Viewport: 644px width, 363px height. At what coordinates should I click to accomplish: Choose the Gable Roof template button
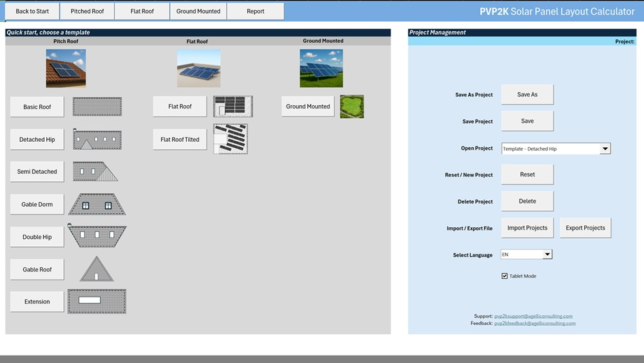pos(37,269)
